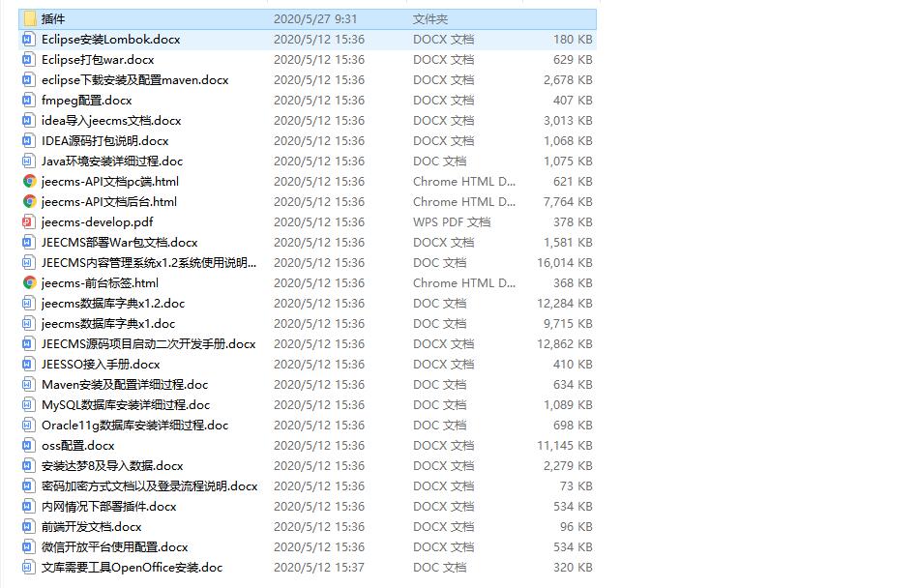
Task: Click the oss配置.docx file icon
Action: [x=28, y=446]
